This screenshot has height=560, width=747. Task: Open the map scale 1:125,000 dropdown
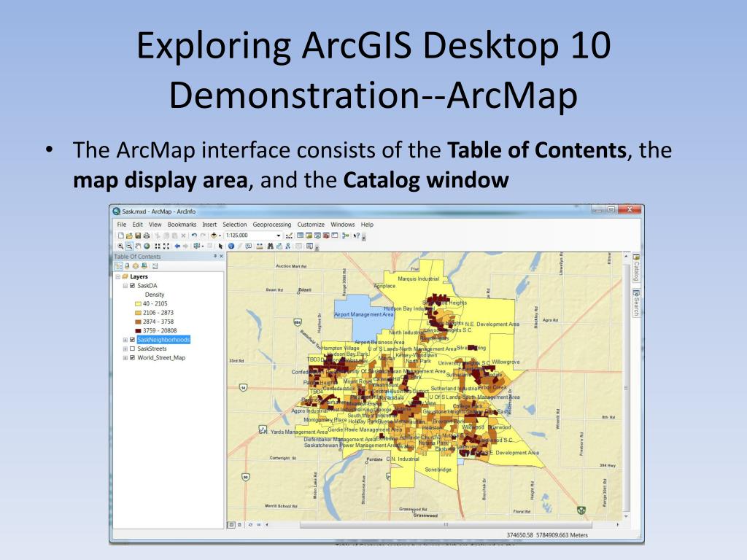(x=278, y=236)
